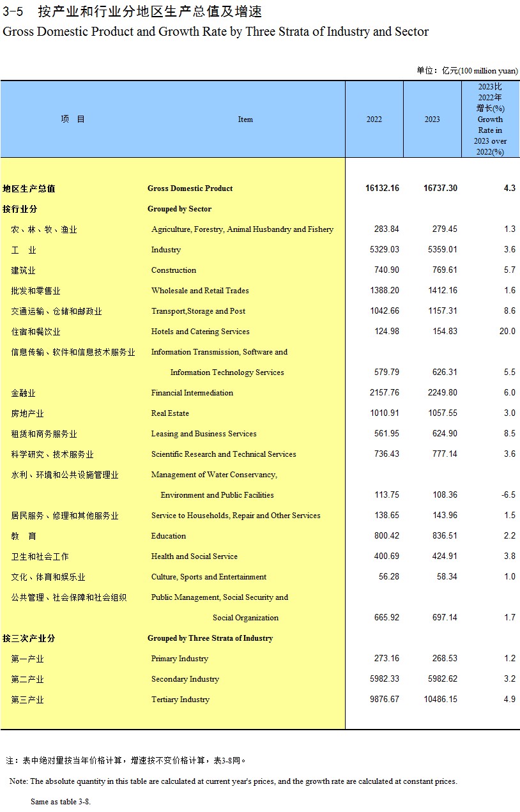The width and height of the screenshot is (520, 812).
Task: Select the value 777.14
Action: click(x=445, y=454)
